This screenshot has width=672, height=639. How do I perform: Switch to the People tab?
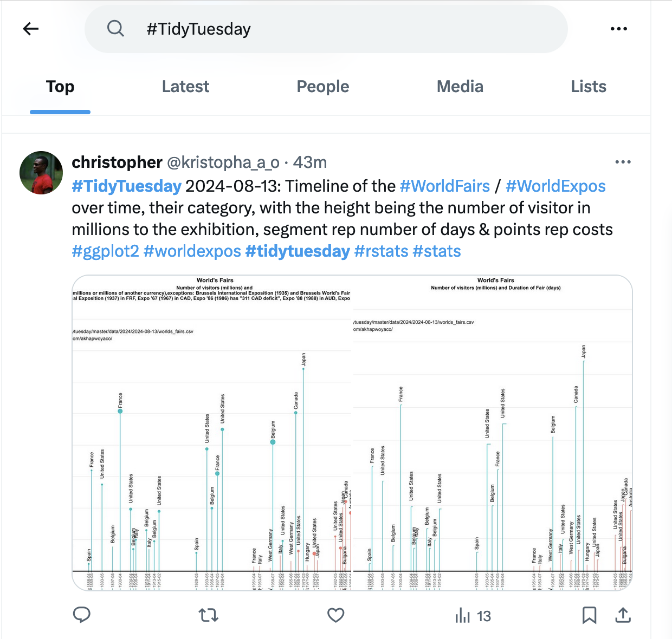[x=323, y=87]
